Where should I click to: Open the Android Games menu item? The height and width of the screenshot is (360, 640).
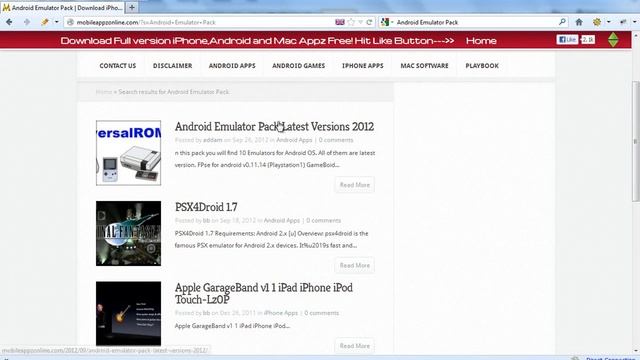click(298, 66)
